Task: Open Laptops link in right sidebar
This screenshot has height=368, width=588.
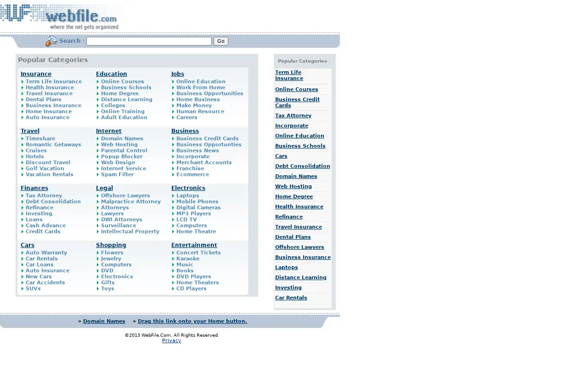Action: (x=287, y=268)
